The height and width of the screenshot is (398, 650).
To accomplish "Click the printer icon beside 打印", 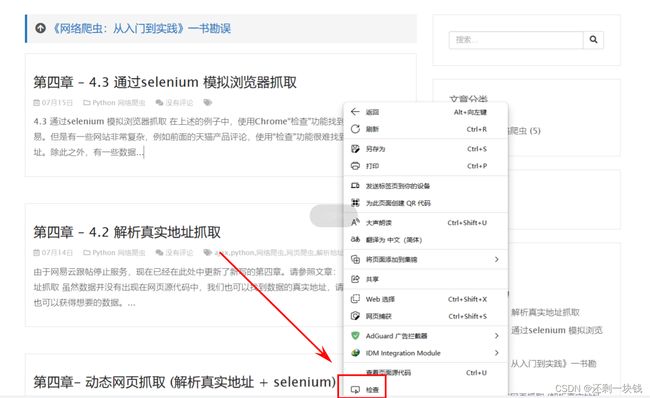I will click(355, 166).
